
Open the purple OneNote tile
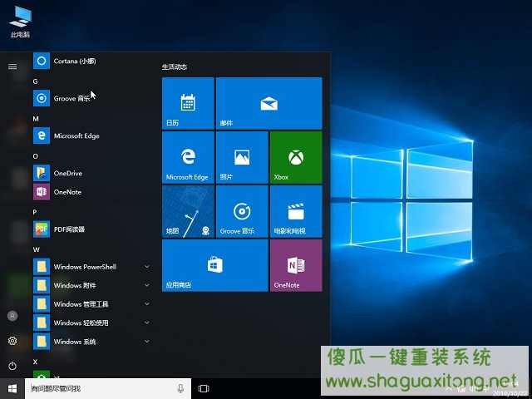click(x=296, y=265)
